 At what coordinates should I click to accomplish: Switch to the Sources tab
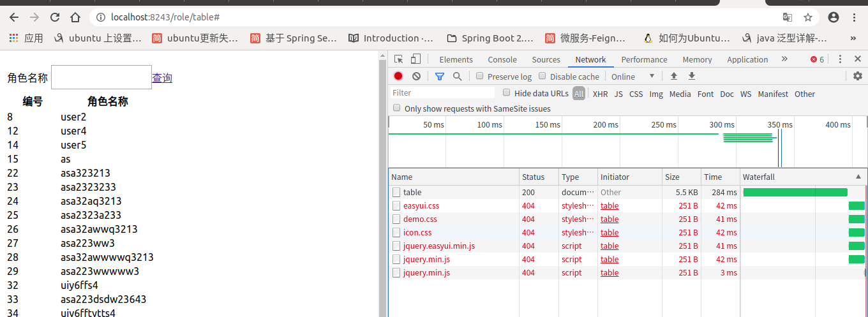click(546, 59)
